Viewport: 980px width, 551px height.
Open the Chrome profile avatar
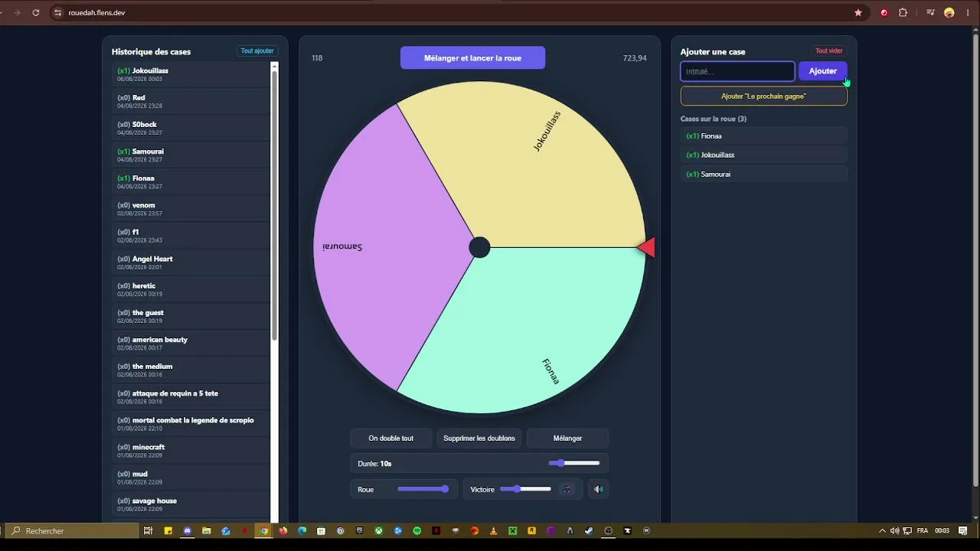(949, 12)
